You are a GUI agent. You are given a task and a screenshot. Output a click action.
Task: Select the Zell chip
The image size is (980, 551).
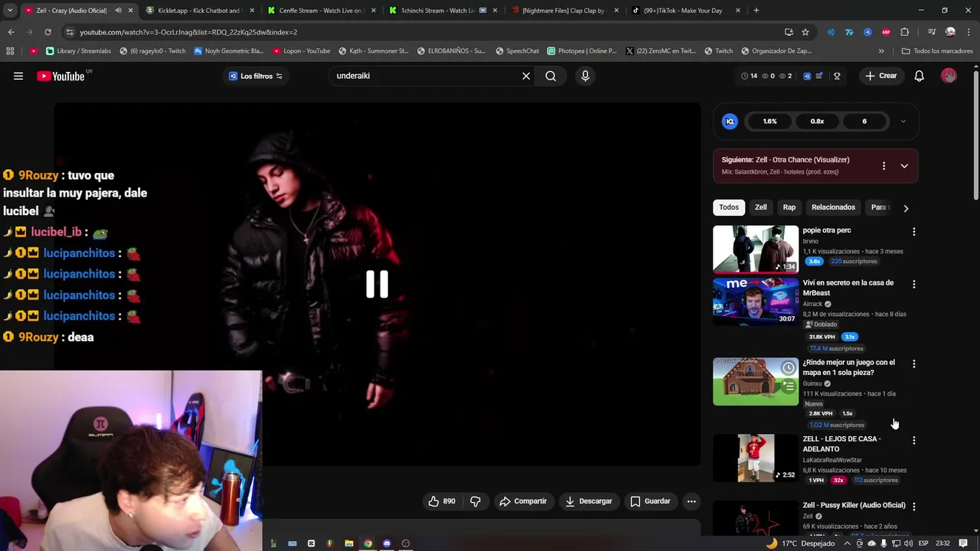pyautogui.click(x=760, y=207)
